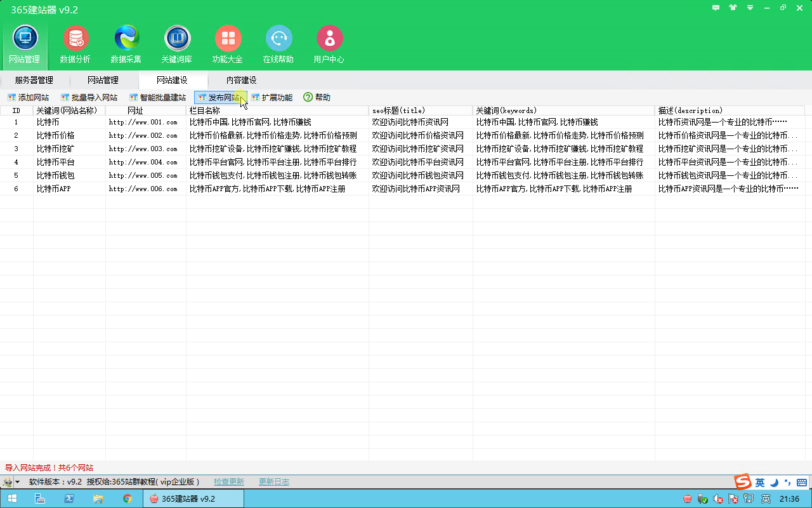The height and width of the screenshot is (508, 812).
Task: Click the network tray icon
Action: [749, 499]
